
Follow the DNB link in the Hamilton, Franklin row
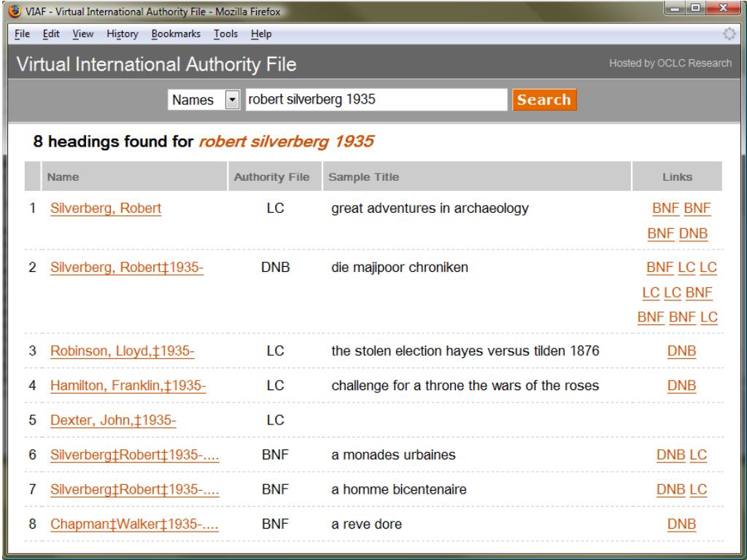[x=682, y=386]
